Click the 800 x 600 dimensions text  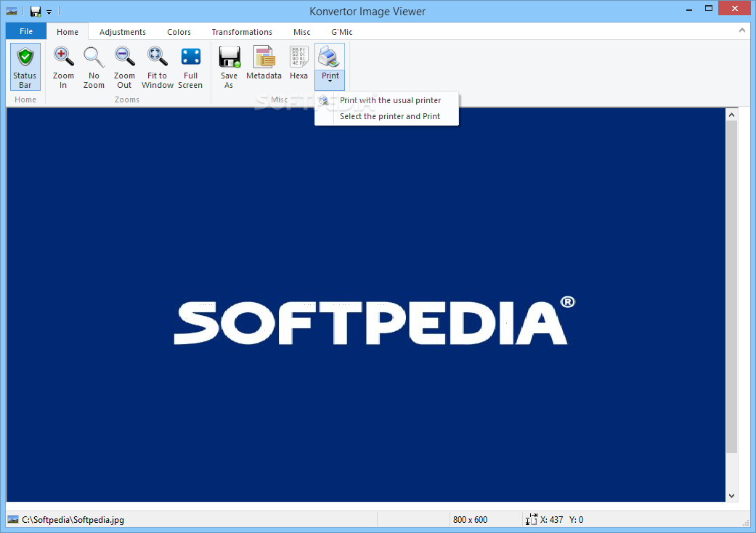click(470, 519)
